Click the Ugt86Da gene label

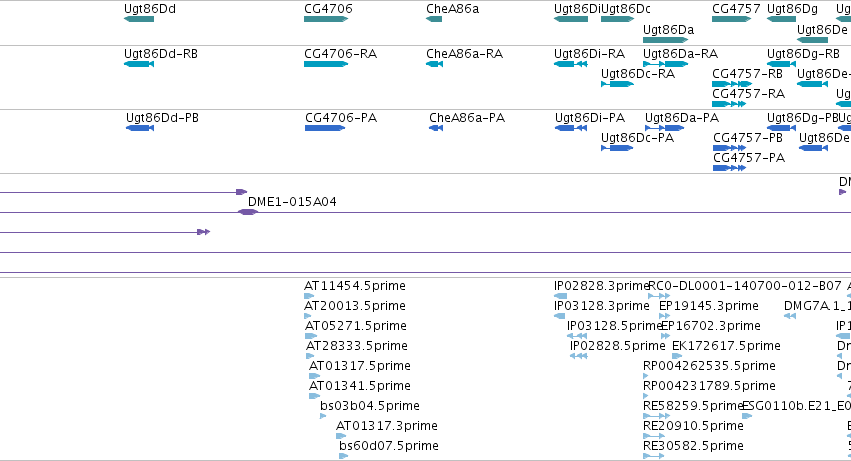[669, 29]
